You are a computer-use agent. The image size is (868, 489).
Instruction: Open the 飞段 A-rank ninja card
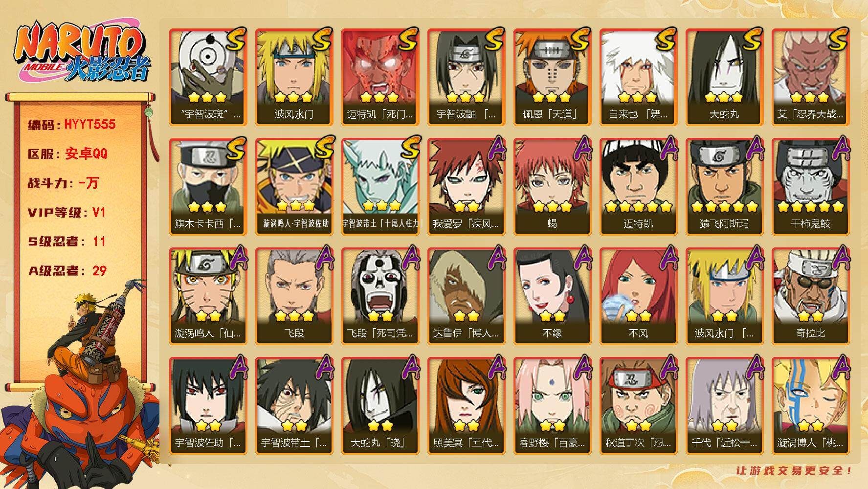click(x=294, y=296)
